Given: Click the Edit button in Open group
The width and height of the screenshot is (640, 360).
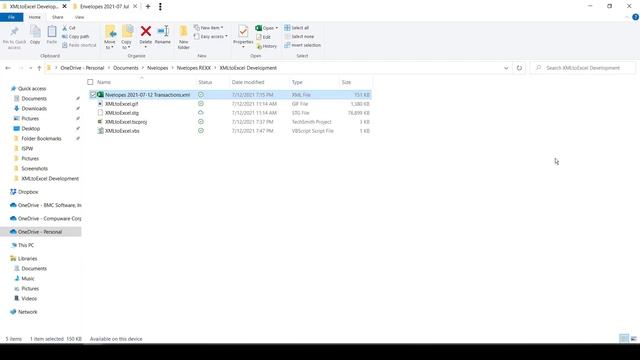Looking at the screenshot, I should [264, 37].
